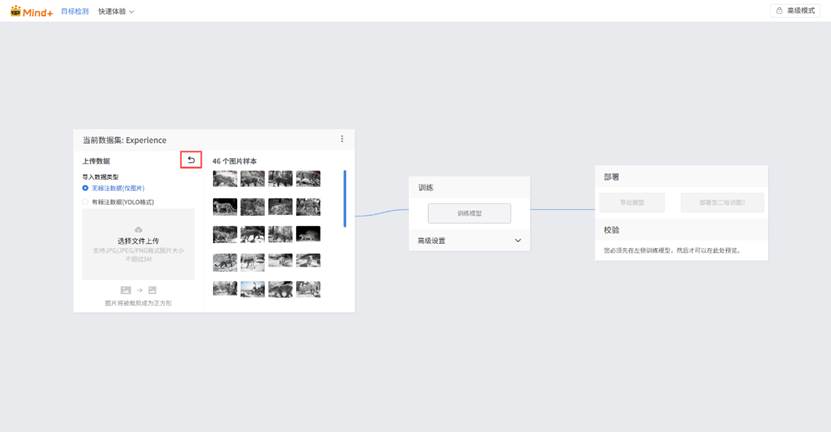Select the first image sample thumbnail
Screen dimensions: 831x432
[225, 179]
